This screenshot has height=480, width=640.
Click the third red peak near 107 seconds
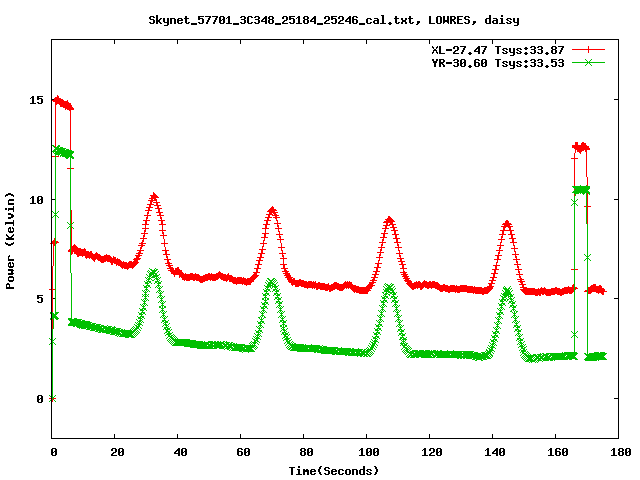point(389,220)
